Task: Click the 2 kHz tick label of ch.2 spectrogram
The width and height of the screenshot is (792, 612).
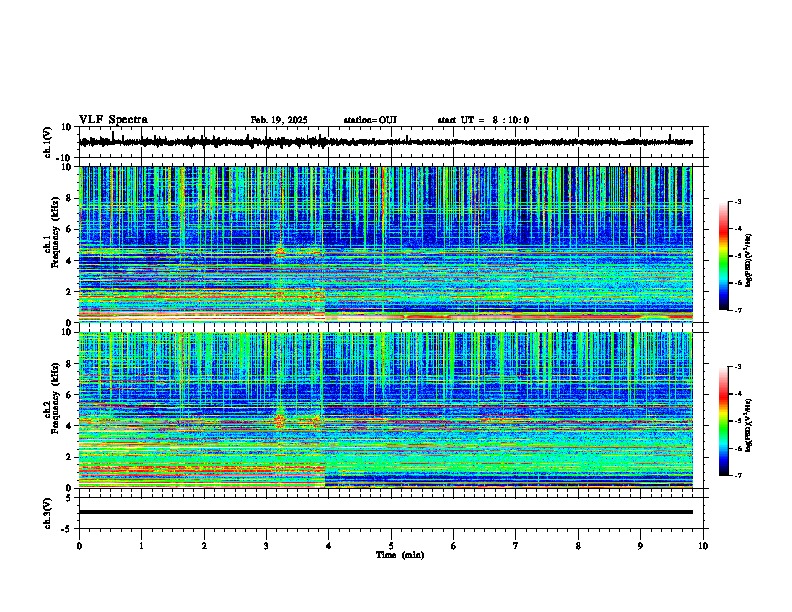Action: click(70, 457)
